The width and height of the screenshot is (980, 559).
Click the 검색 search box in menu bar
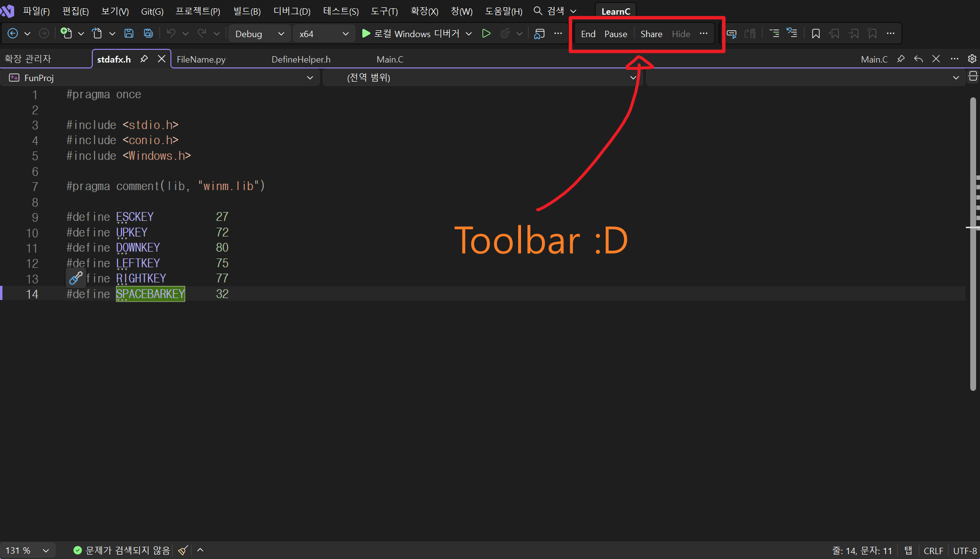coord(555,11)
